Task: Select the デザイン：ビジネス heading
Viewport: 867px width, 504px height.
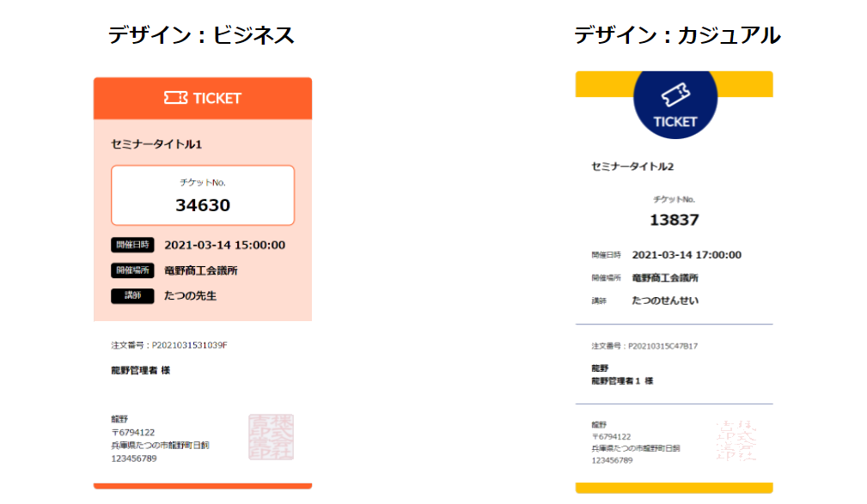Action: coord(201,35)
